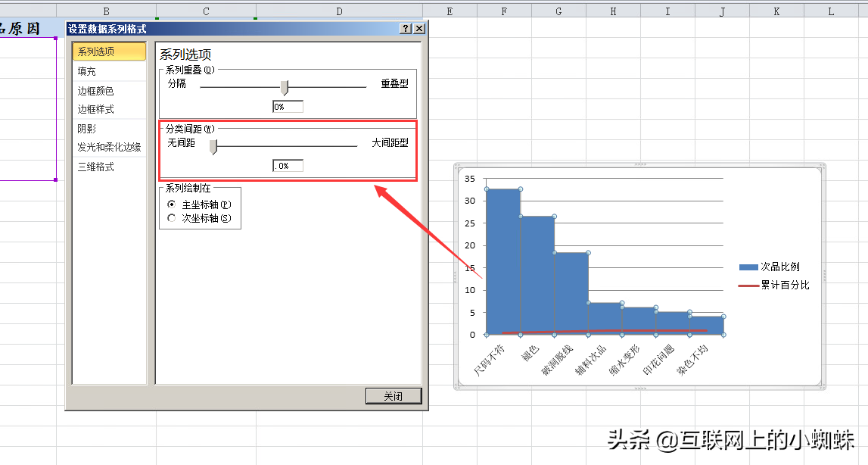The image size is (868, 465).
Task: Select column D header
Action: click(339, 11)
